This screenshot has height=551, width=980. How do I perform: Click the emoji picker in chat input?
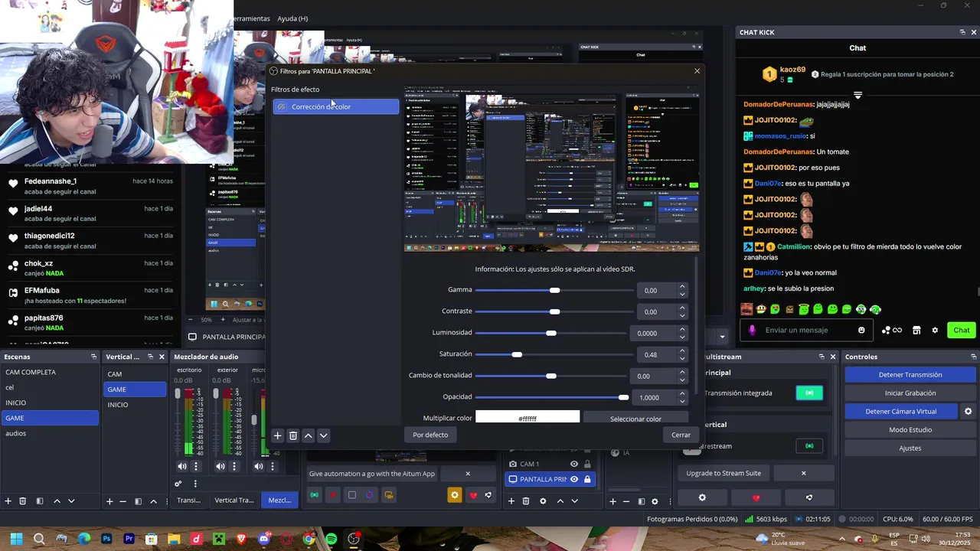[861, 330]
